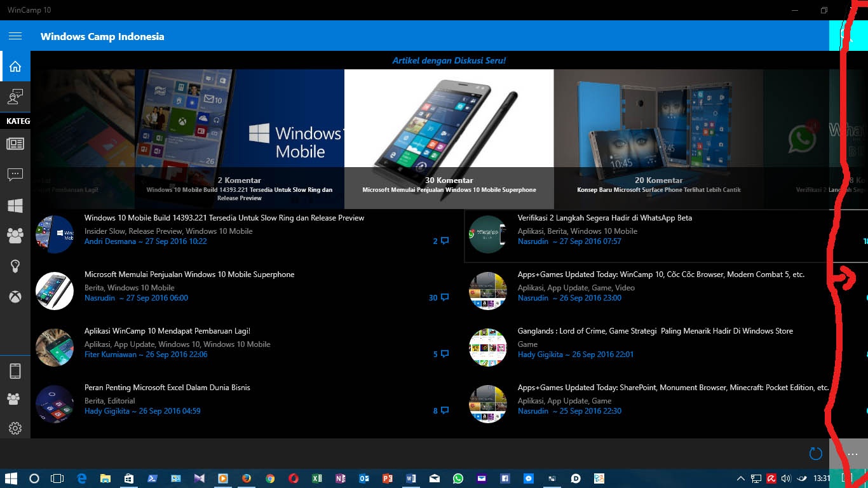Show hidden system tray icons chevron
The width and height of the screenshot is (868, 488).
(x=741, y=478)
